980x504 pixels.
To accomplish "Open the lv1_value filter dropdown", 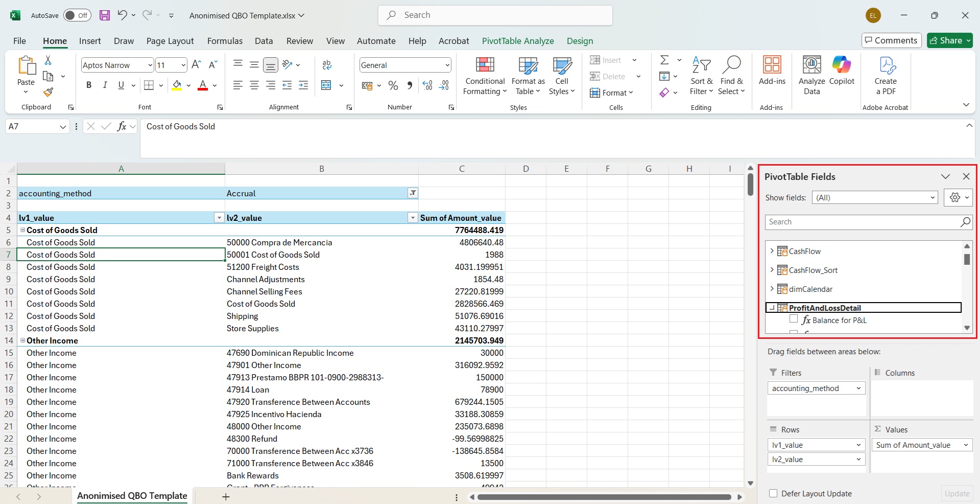I will [219, 218].
